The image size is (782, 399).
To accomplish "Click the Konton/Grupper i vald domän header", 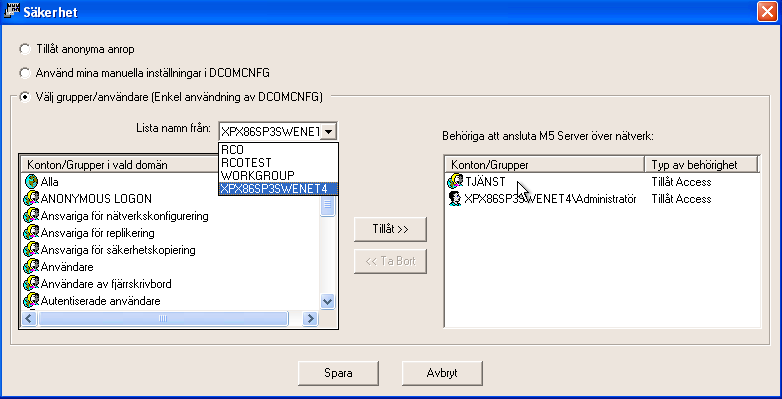I will pos(120,165).
